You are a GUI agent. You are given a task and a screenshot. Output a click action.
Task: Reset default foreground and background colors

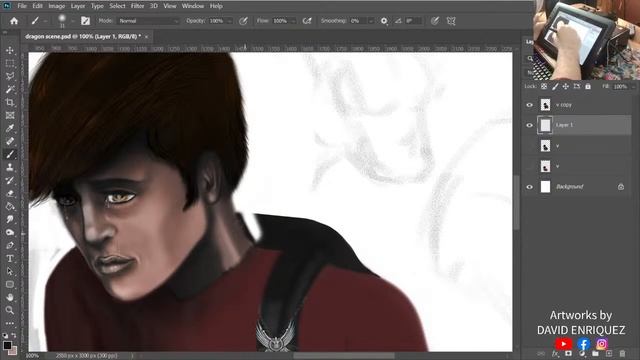click(5, 335)
